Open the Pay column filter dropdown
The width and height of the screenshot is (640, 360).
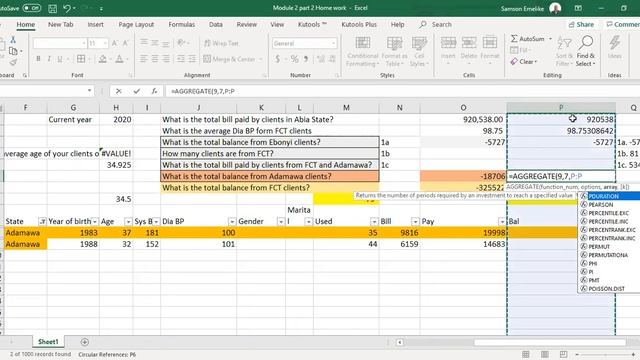pyautogui.click(x=502, y=221)
